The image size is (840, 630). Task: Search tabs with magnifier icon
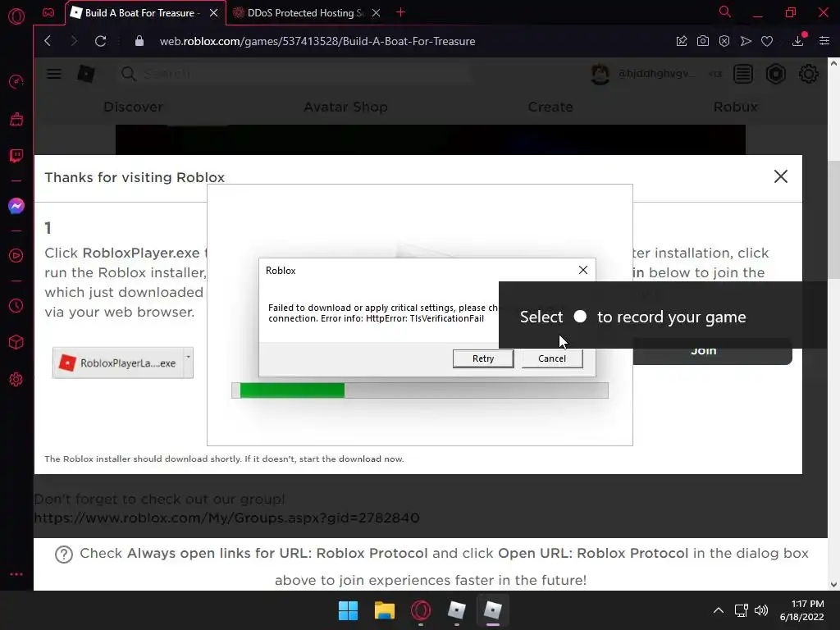725,11
